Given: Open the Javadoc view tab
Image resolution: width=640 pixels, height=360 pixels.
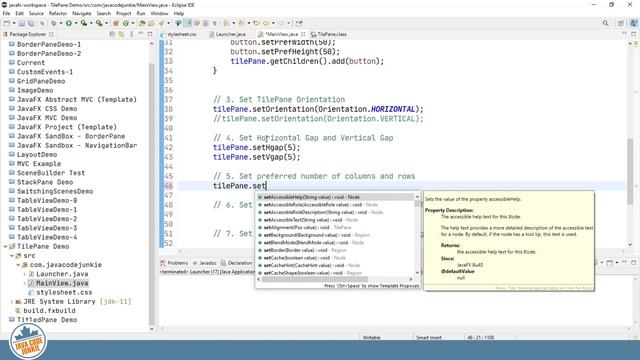Looking at the screenshot, I should [204, 263].
